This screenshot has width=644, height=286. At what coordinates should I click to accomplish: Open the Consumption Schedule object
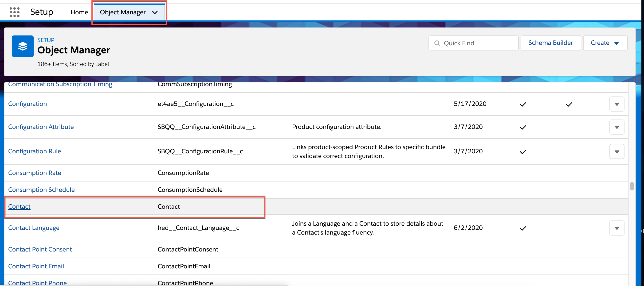(x=41, y=189)
